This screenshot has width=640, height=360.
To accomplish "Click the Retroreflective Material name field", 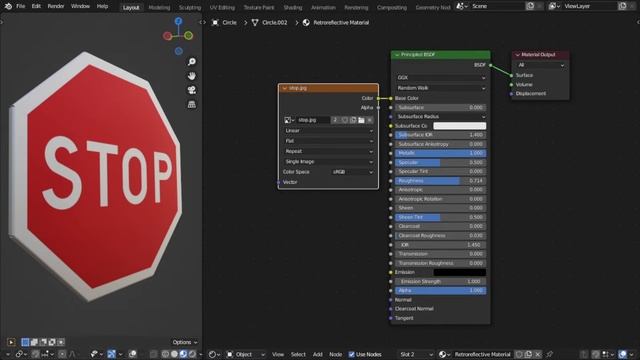I will tap(483, 354).
